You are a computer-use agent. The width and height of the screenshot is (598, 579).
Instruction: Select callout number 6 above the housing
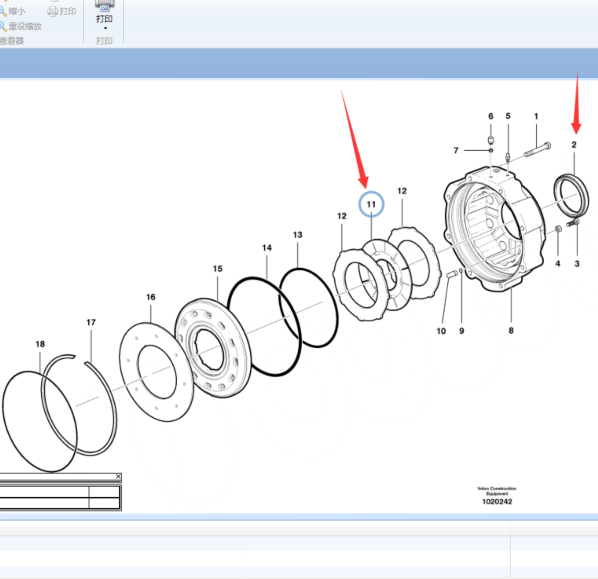(491, 116)
